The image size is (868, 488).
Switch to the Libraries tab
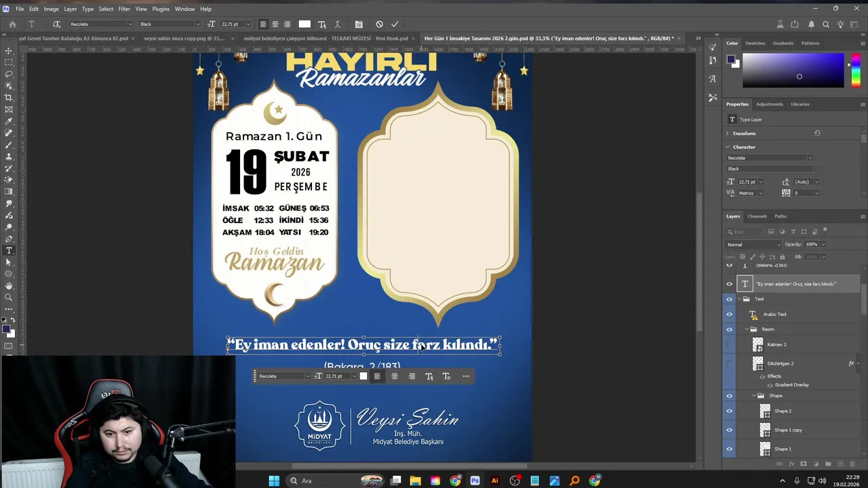point(800,104)
